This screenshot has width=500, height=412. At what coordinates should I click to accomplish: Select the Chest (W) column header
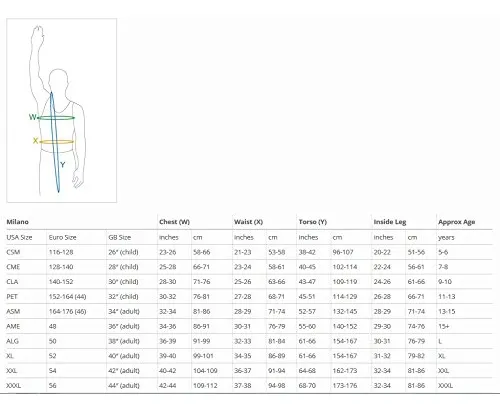pos(174,222)
